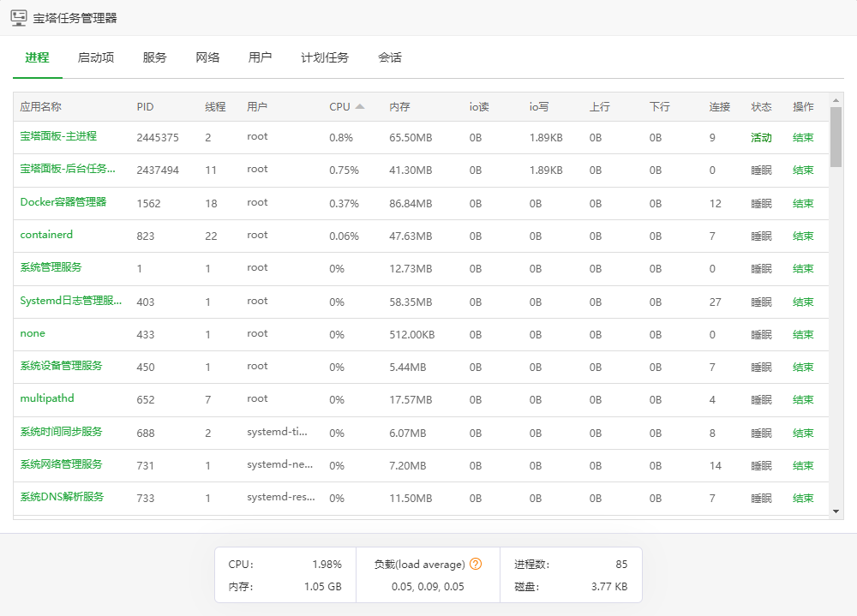Sort by the io读 column header
Image resolution: width=857 pixels, height=616 pixels.
[x=479, y=106]
